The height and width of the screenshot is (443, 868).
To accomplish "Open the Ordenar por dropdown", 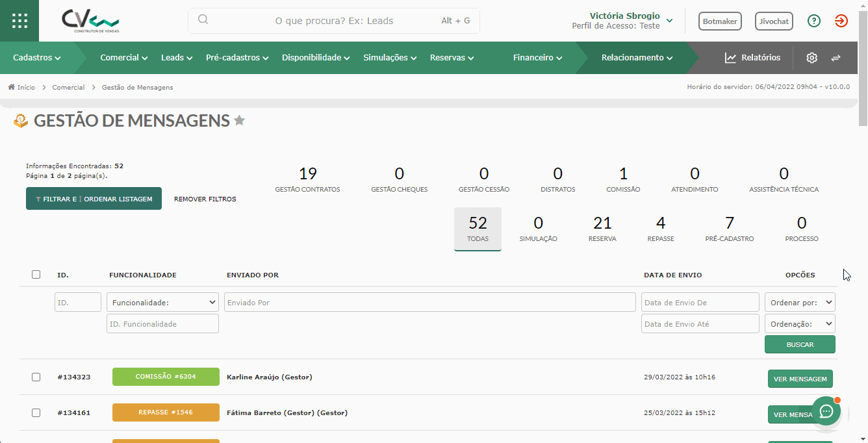I will [800, 302].
